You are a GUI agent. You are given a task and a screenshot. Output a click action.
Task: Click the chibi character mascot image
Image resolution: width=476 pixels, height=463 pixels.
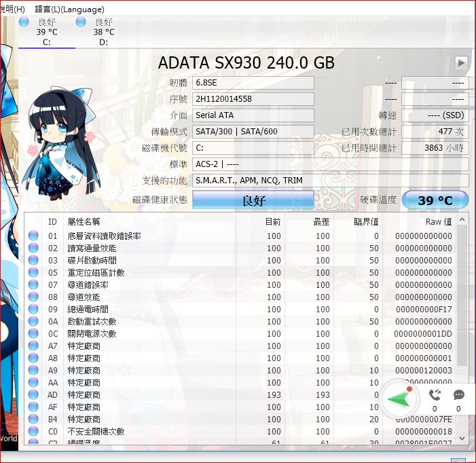(60, 144)
